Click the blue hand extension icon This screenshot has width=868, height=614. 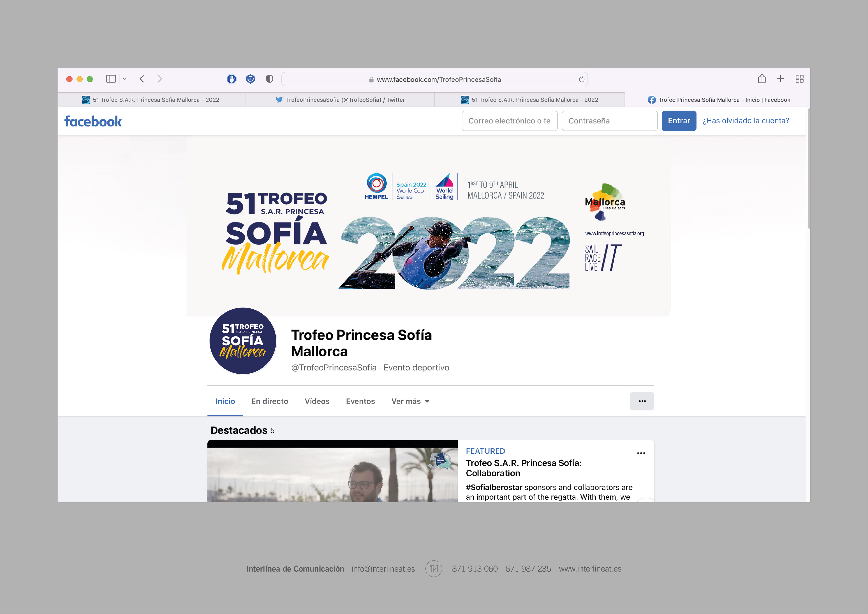pyautogui.click(x=232, y=79)
